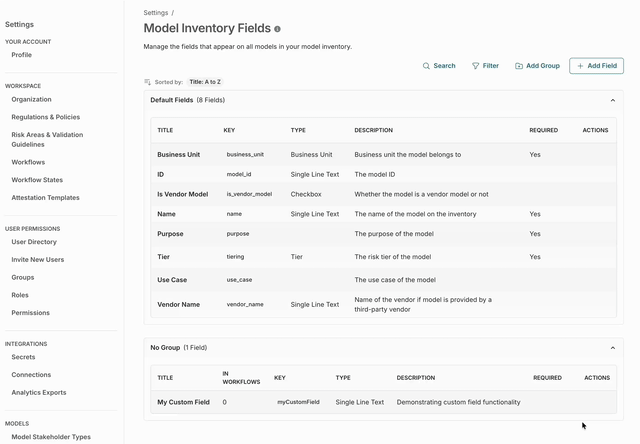
Task: Click the Settings breadcrumb link
Action: pos(155,13)
